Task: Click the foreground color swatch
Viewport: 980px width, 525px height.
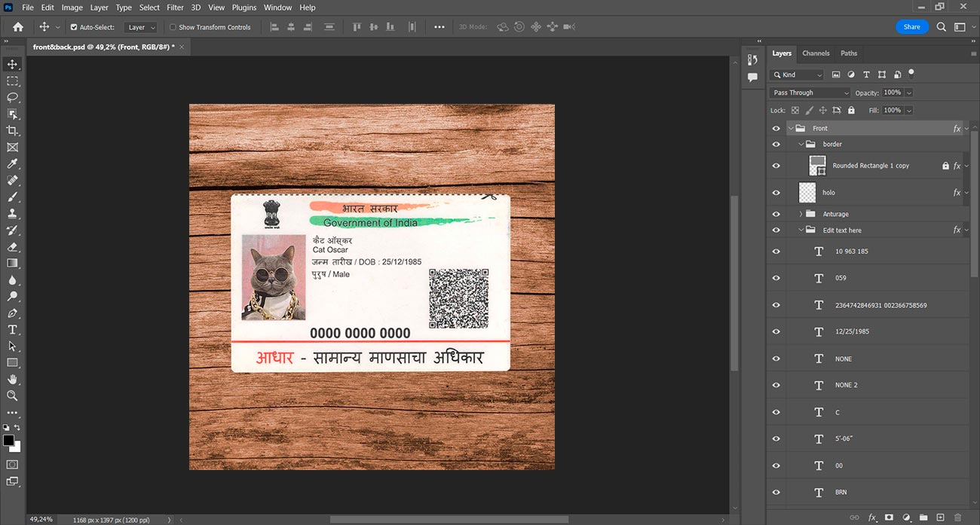Action: (x=8, y=441)
